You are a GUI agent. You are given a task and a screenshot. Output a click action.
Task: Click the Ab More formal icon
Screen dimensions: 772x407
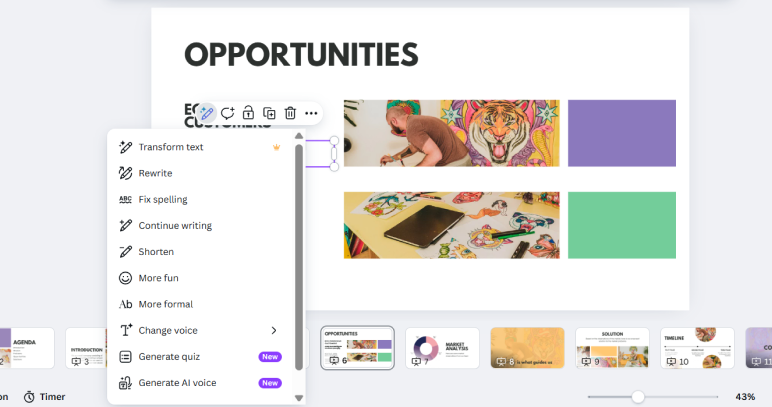[126, 304]
